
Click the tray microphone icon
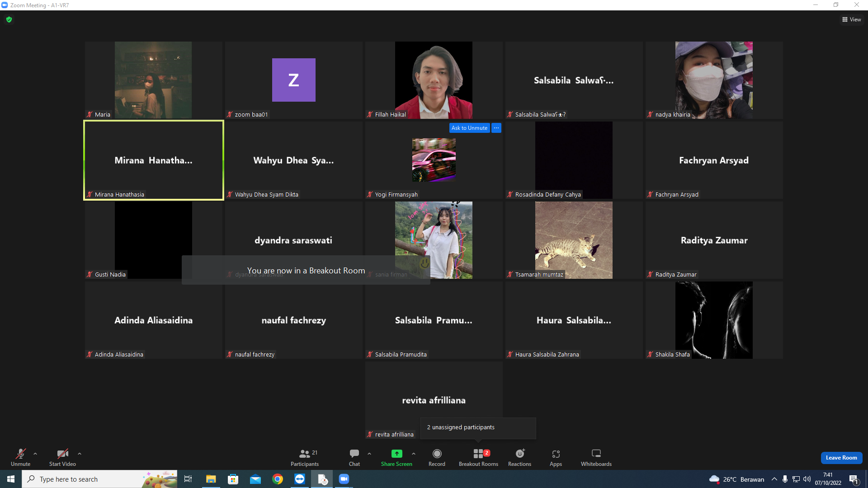785,479
